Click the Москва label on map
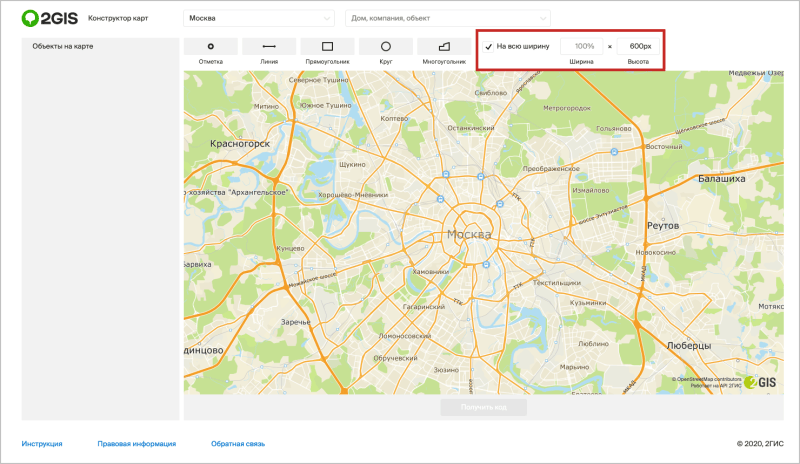This screenshot has width=800, height=464. 469,234
